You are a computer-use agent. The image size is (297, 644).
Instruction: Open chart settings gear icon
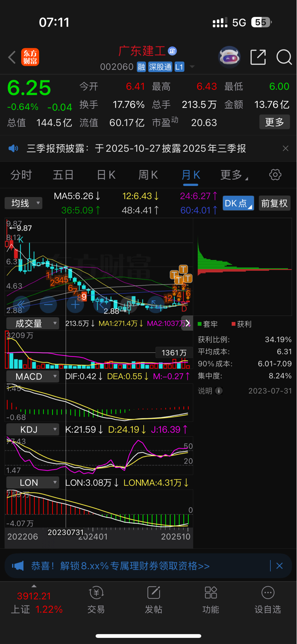coord(275,175)
